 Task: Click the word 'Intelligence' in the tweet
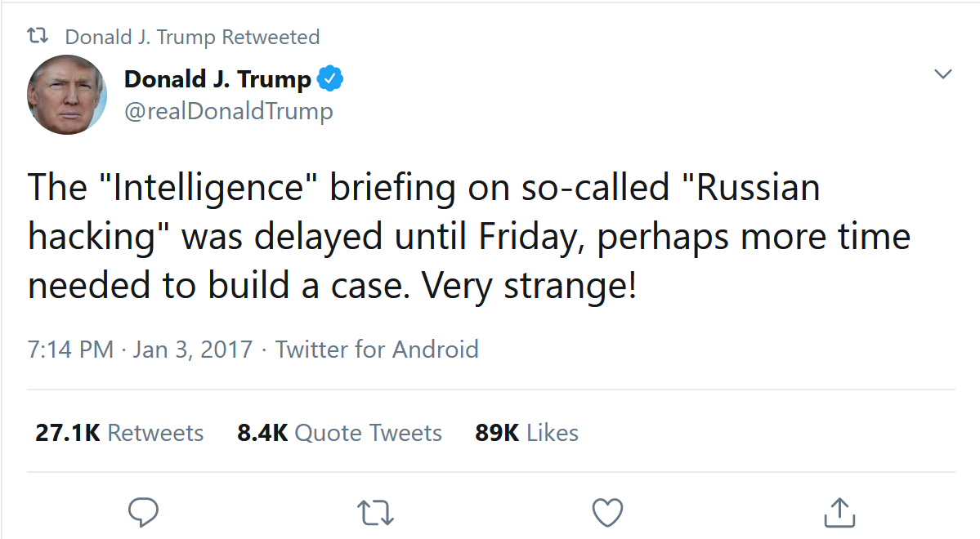(208, 188)
